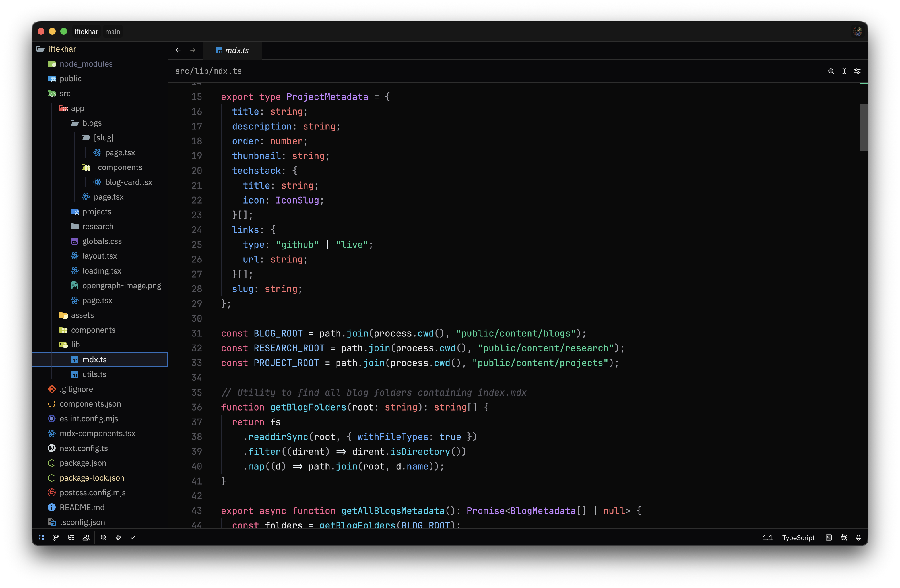Go back with the left arrow
Viewport: 900px width, 588px height.
click(x=178, y=50)
